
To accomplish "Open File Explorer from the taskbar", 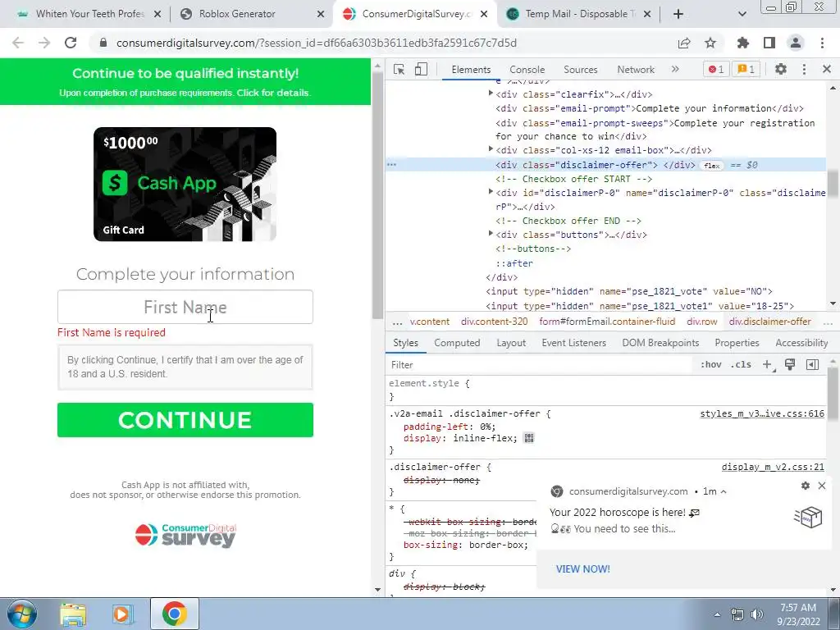I will 73,614.
